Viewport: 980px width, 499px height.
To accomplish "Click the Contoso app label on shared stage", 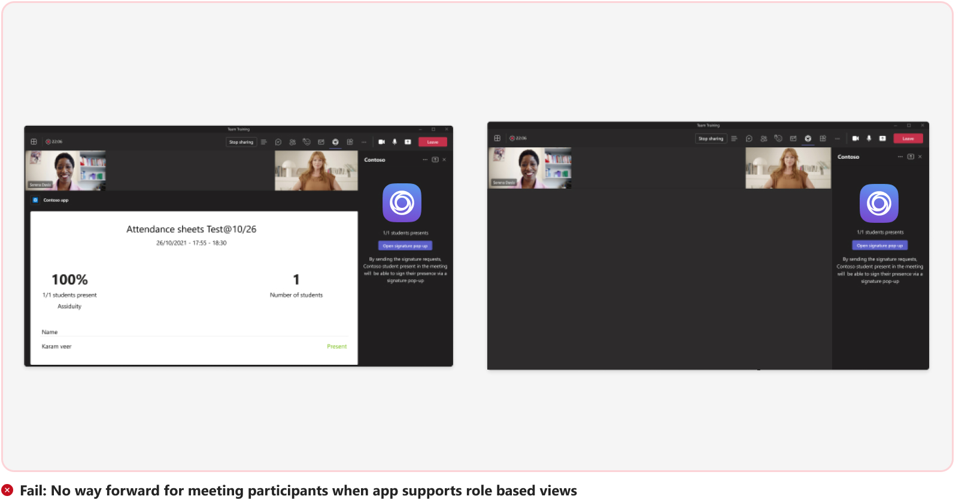I will tap(56, 200).
